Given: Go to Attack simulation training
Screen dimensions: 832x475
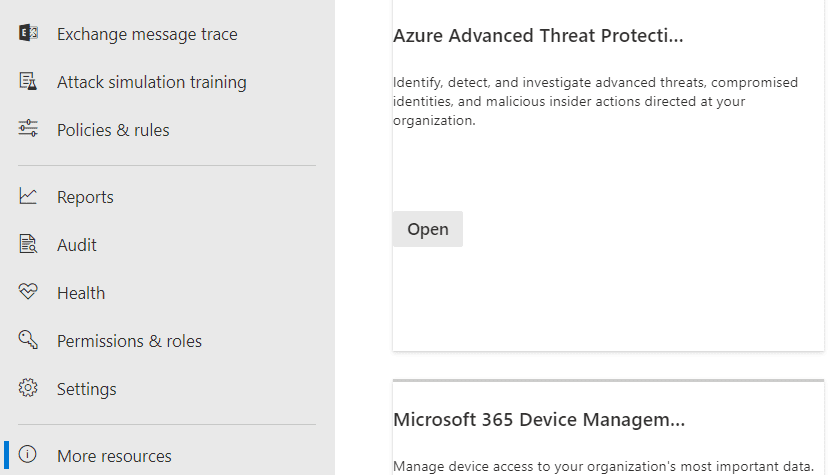Looking at the screenshot, I should click(151, 82).
